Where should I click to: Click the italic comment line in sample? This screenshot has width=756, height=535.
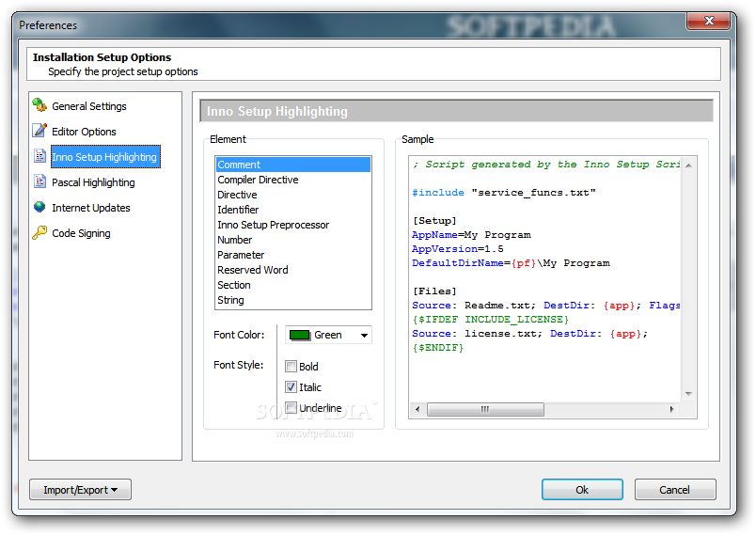click(x=545, y=165)
